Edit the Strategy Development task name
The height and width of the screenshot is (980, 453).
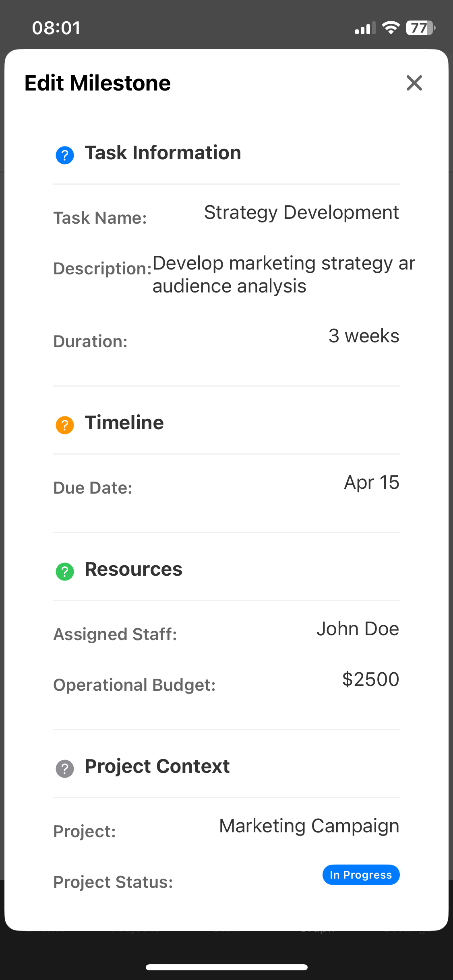(301, 212)
